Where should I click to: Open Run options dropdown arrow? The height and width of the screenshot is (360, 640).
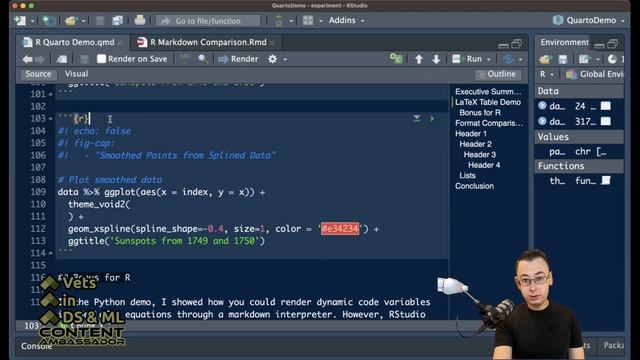click(489, 60)
